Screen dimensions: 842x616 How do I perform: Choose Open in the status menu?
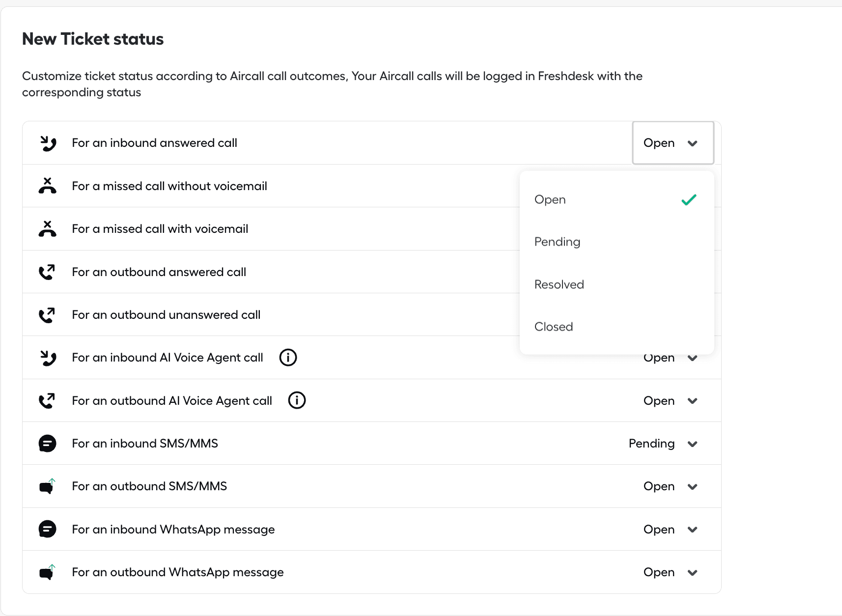click(617, 199)
